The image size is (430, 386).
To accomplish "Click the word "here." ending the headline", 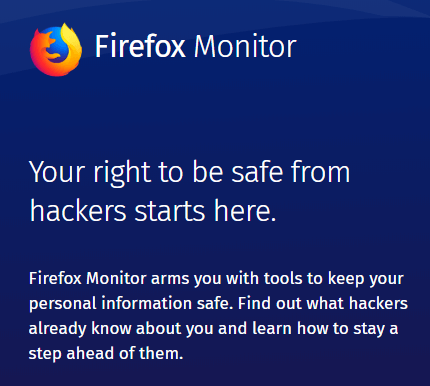I will 245,210.
